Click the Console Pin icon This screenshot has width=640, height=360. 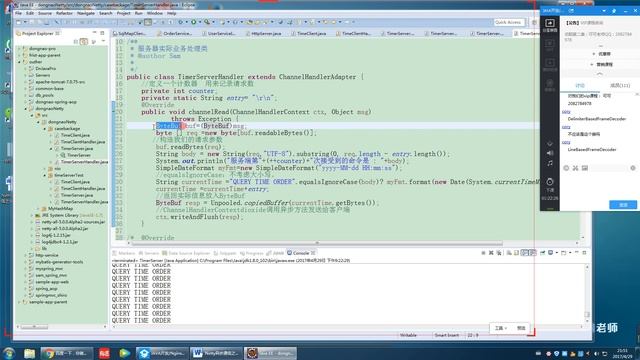[542, 253]
